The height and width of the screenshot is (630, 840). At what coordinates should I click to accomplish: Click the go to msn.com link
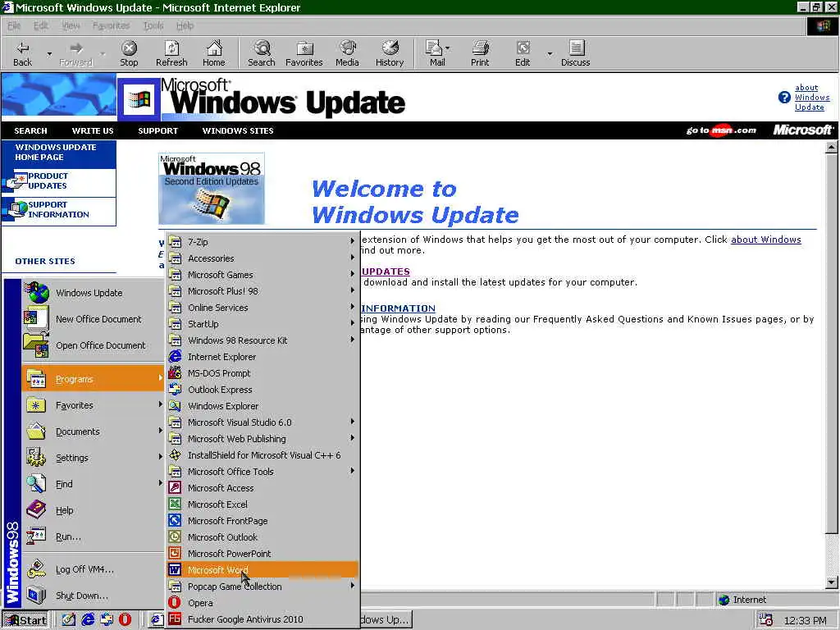(x=721, y=130)
